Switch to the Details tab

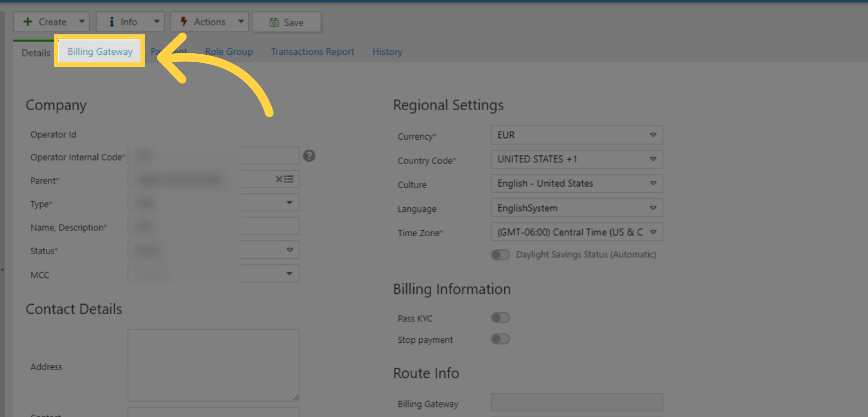point(36,52)
